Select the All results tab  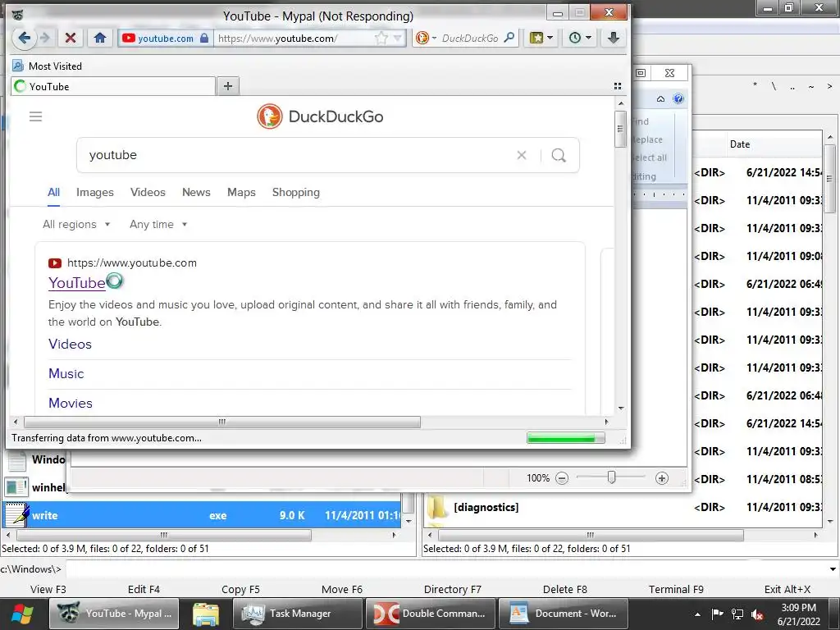(53, 192)
